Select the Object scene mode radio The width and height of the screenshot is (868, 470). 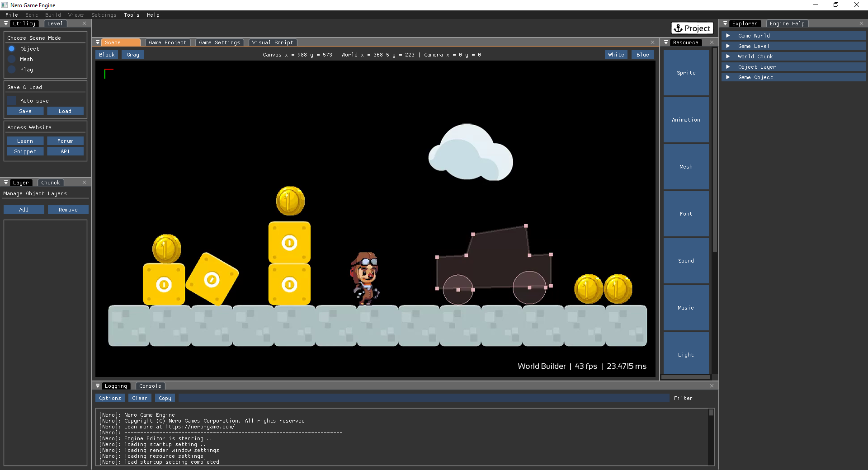(12, 49)
